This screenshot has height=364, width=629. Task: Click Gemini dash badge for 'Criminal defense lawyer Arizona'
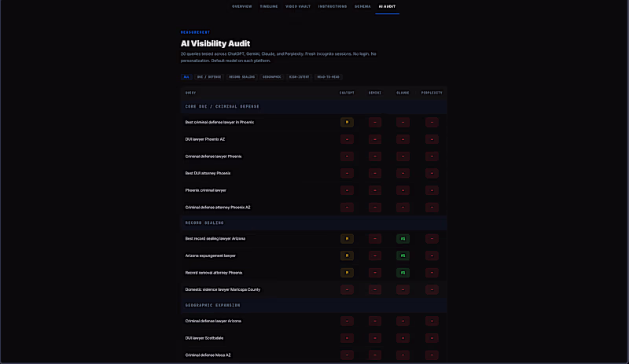pyautogui.click(x=375, y=321)
